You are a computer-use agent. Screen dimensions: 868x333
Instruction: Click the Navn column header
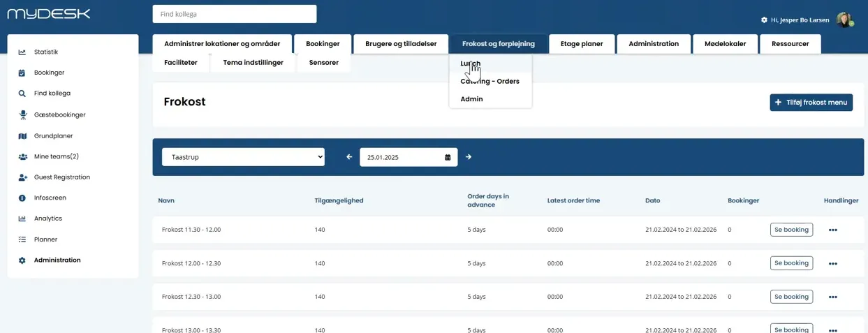point(166,201)
